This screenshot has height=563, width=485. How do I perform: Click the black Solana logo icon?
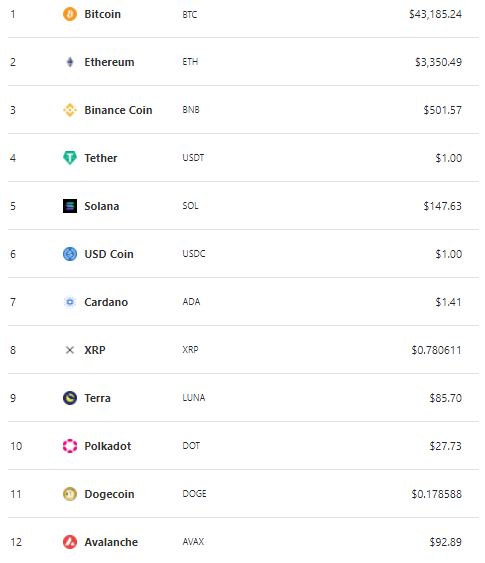pos(70,206)
